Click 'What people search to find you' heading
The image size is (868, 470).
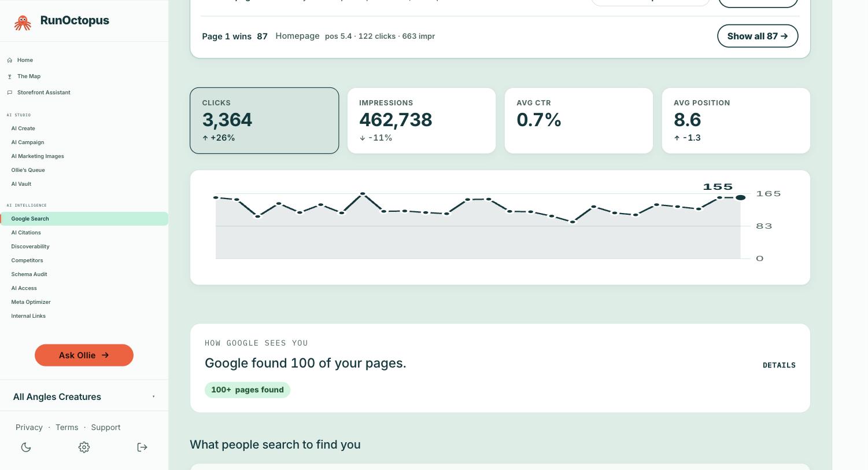coord(275,445)
